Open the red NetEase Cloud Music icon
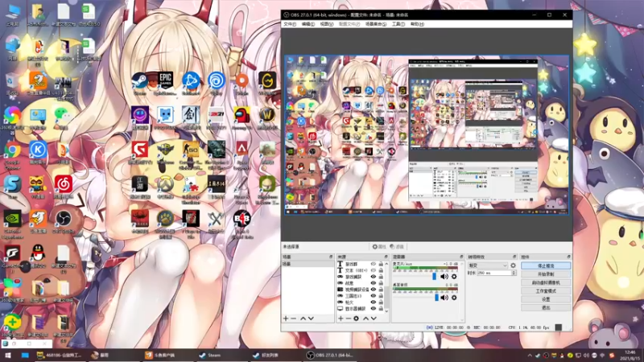The image size is (644, 362). 63,184
